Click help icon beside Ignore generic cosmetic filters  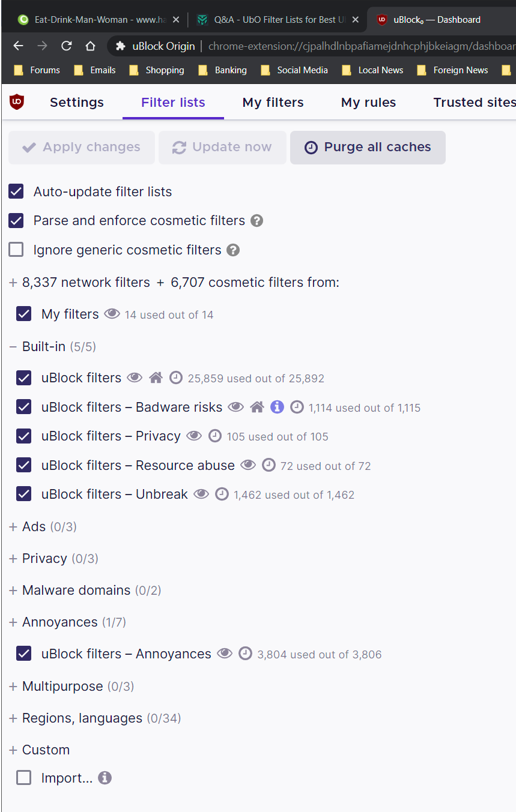coord(233,250)
